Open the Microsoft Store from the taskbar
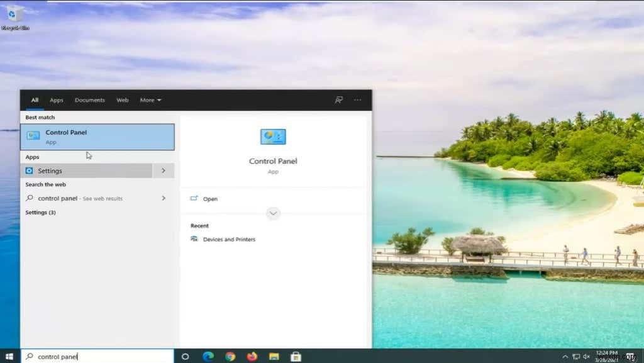 click(x=296, y=356)
